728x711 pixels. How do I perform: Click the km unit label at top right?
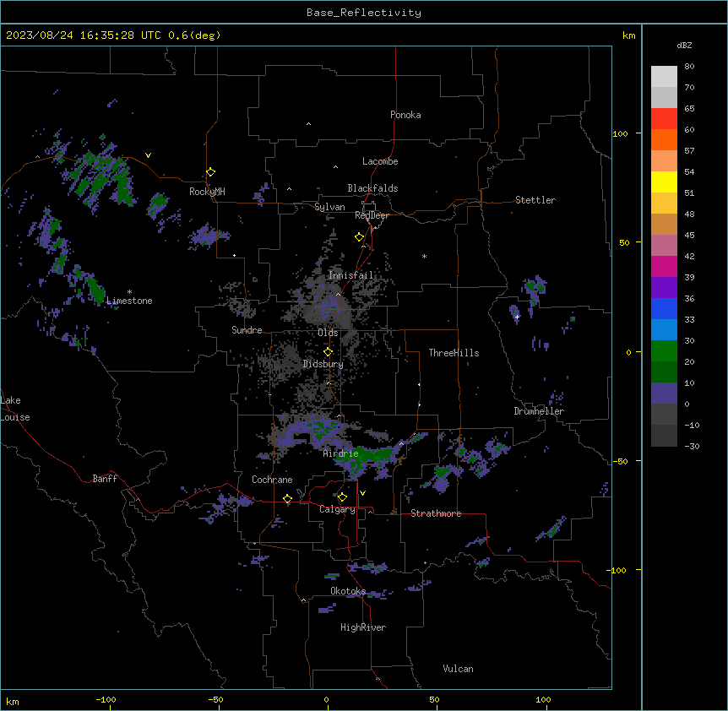[x=628, y=35]
